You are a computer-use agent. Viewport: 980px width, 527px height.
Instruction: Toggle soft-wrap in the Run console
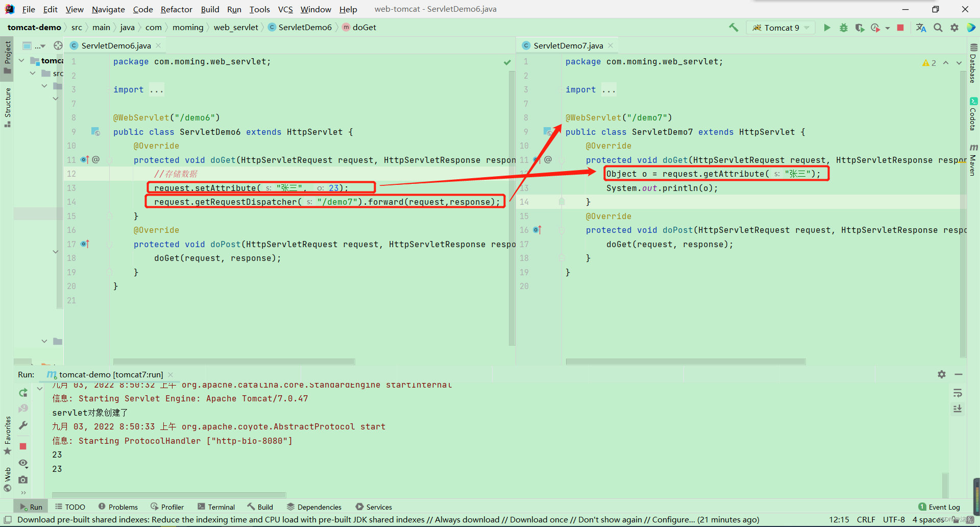pos(958,393)
